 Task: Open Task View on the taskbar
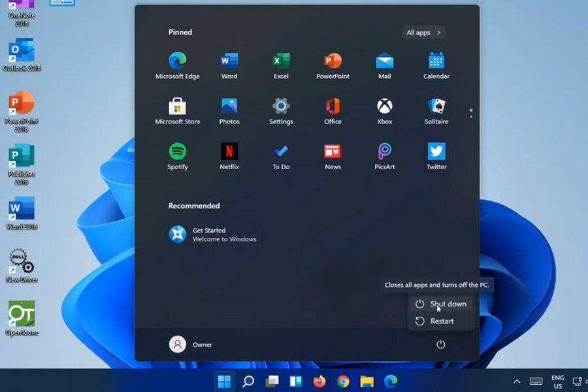point(272,382)
